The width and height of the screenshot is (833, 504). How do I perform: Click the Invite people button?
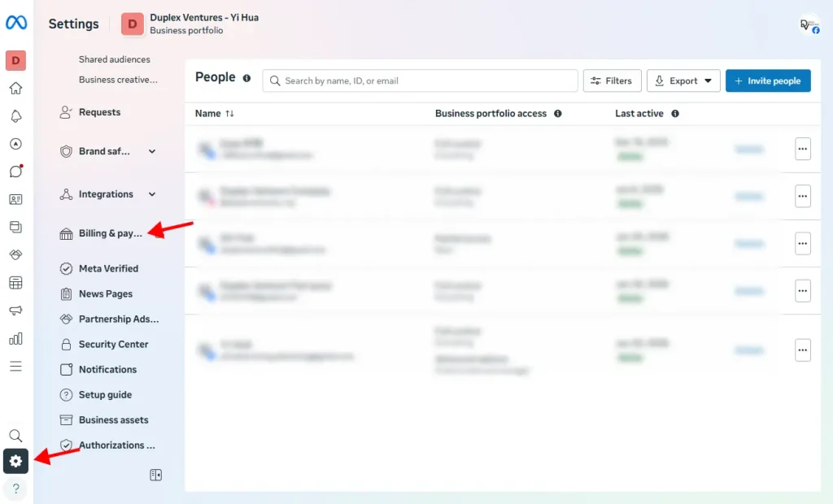point(767,81)
